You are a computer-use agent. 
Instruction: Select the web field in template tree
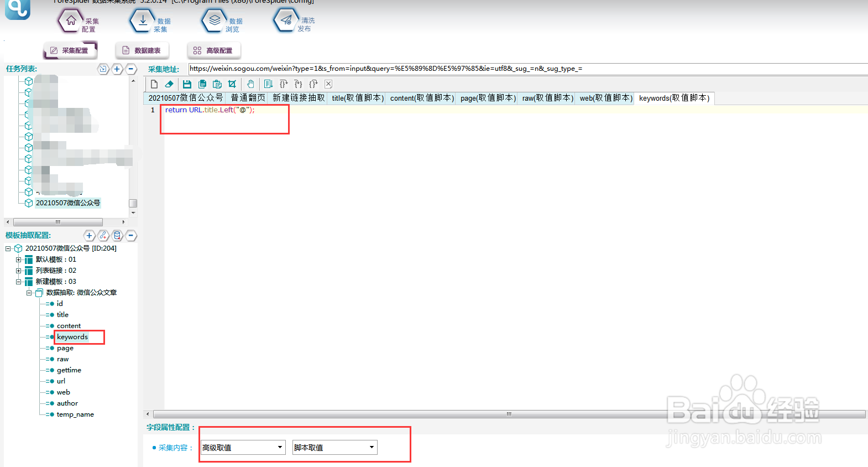click(x=63, y=392)
